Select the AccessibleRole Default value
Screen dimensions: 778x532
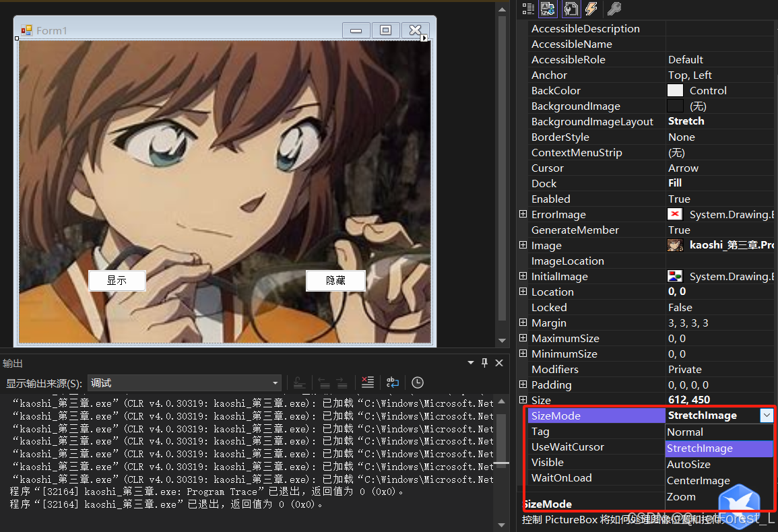(x=685, y=59)
